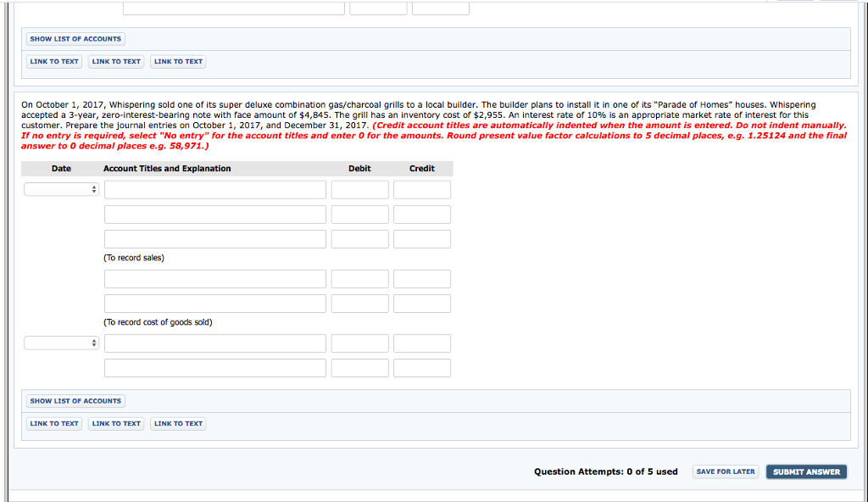Focus account title field directly above '(To record cost of goods sold)'
The image size is (868, 502).
pos(215,304)
